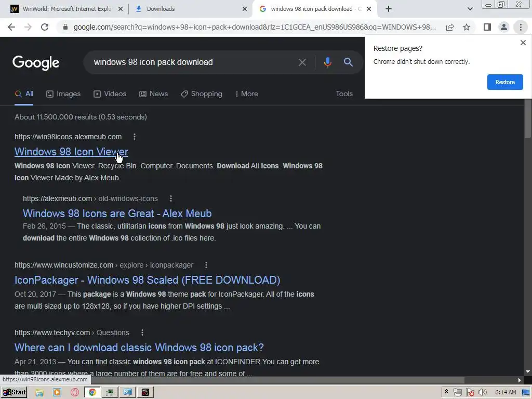Click volume speaker tray icon

coord(482,393)
